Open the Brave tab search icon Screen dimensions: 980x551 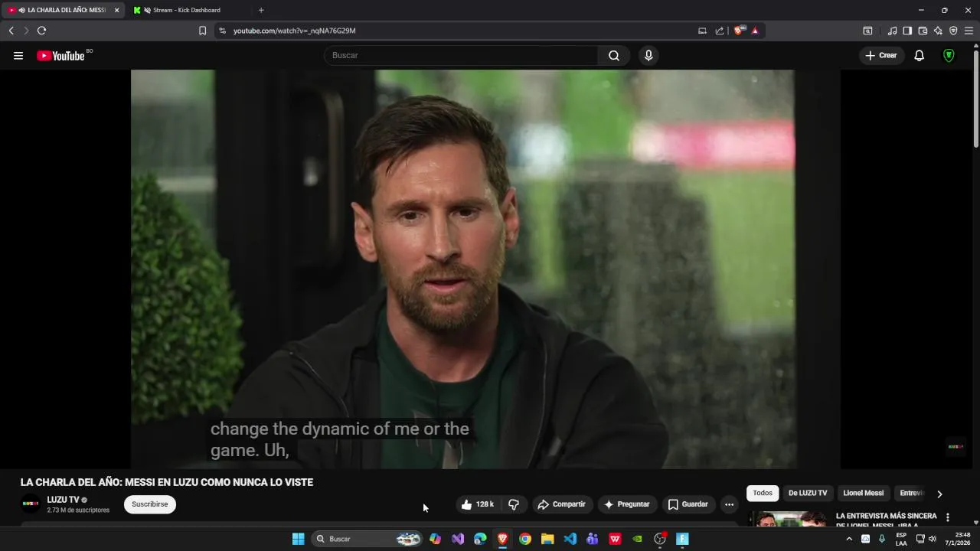[x=867, y=31]
